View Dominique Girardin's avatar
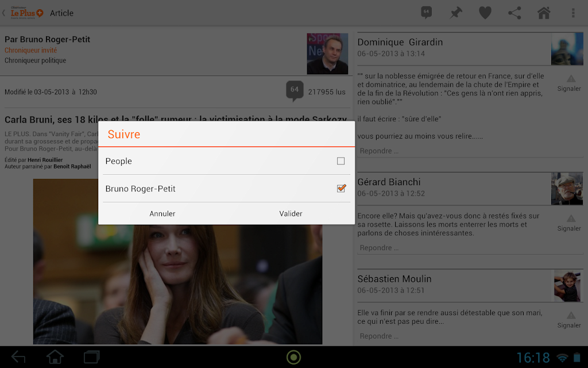588x368 pixels. click(x=567, y=49)
